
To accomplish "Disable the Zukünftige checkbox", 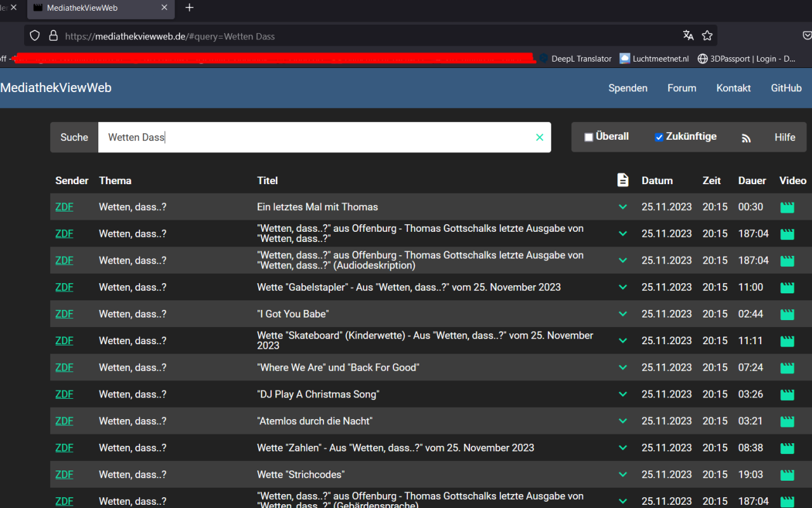I will tap(659, 137).
